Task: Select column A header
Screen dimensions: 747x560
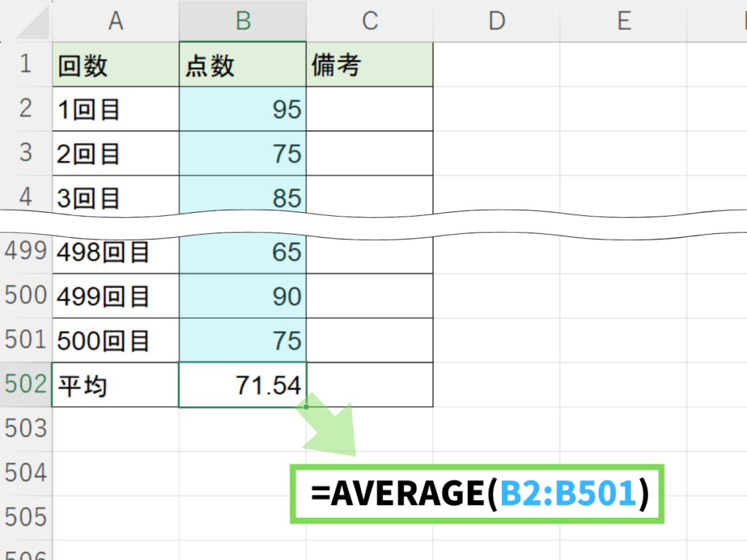Action: point(115,21)
